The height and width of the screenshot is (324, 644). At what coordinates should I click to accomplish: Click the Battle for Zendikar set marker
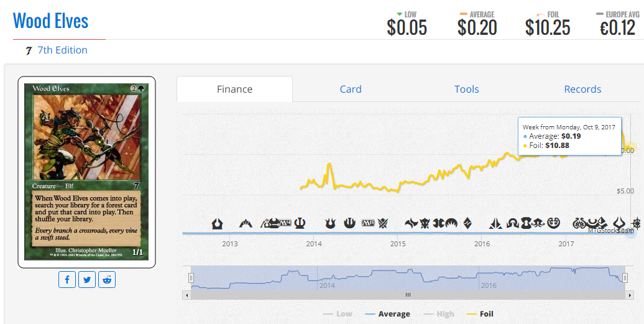[467, 223]
